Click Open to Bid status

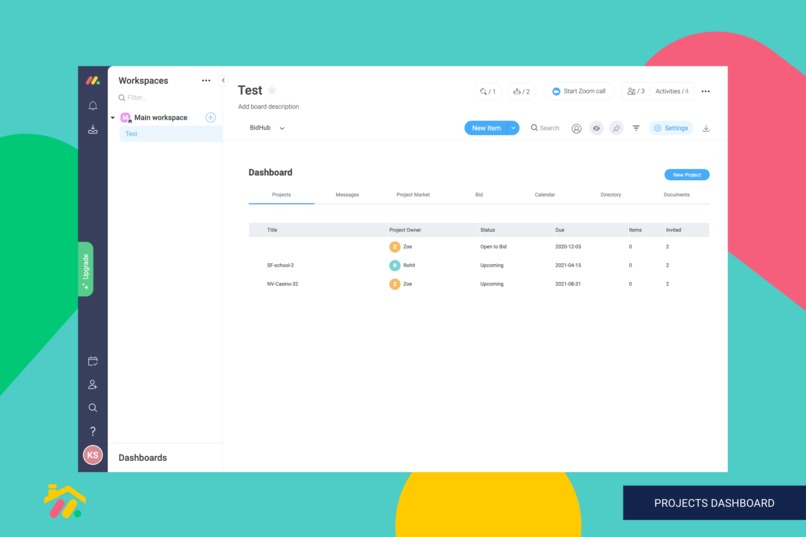tap(493, 247)
